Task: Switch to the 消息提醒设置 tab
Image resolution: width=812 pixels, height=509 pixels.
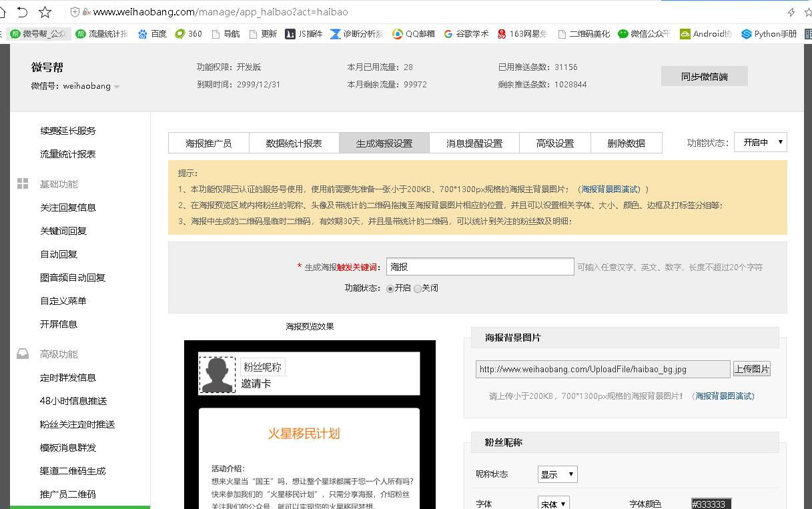Action: point(474,143)
